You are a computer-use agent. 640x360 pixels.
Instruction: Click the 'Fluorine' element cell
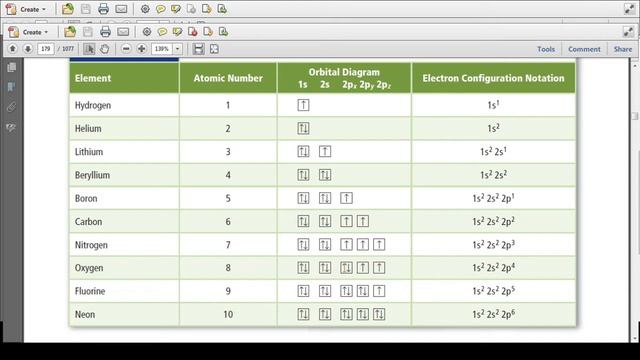click(x=124, y=291)
